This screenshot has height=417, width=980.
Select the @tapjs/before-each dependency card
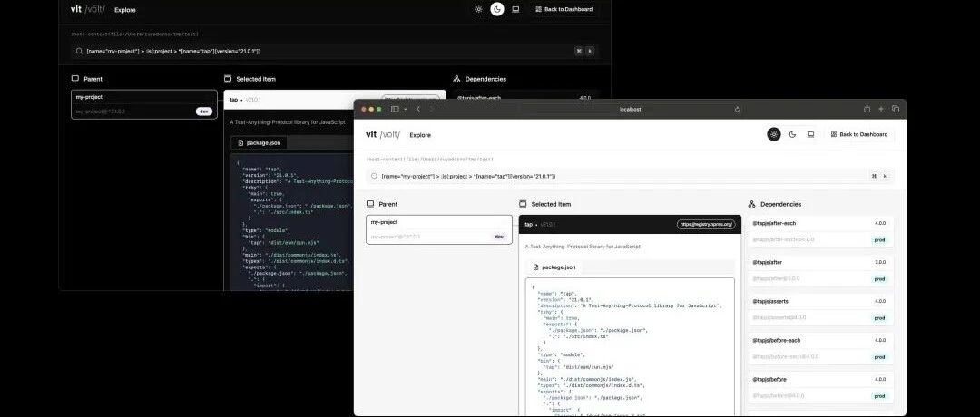click(x=820, y=348)
